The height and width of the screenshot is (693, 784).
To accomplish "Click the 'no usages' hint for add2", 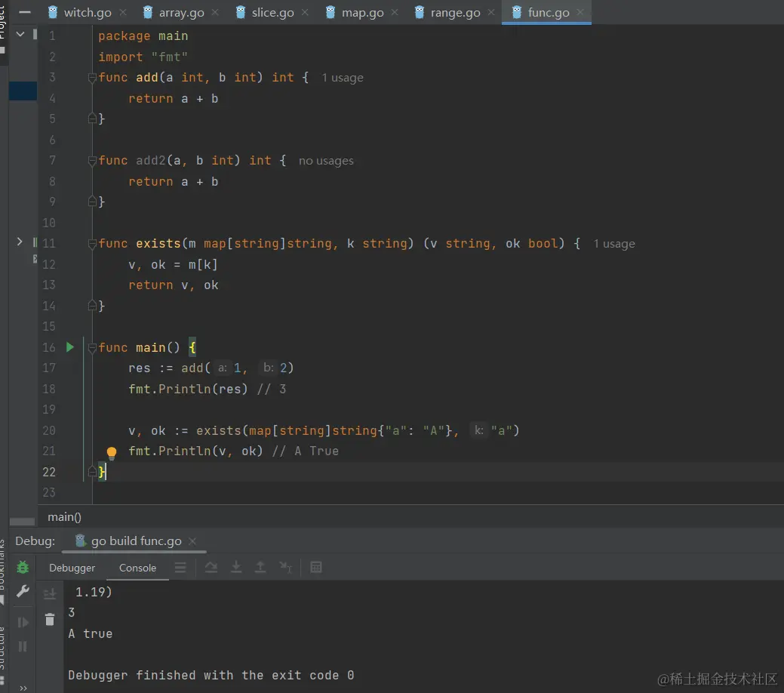I will tap(326, 161).
